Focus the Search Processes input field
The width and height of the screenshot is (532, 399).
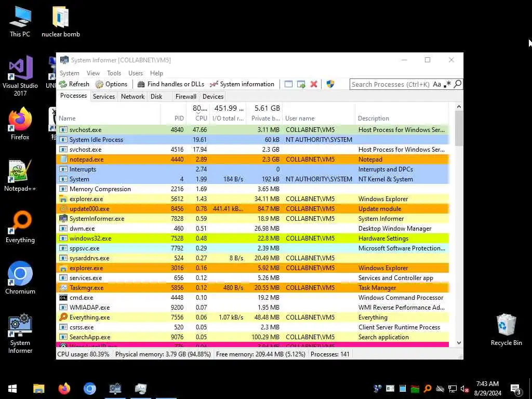point(391,84)
